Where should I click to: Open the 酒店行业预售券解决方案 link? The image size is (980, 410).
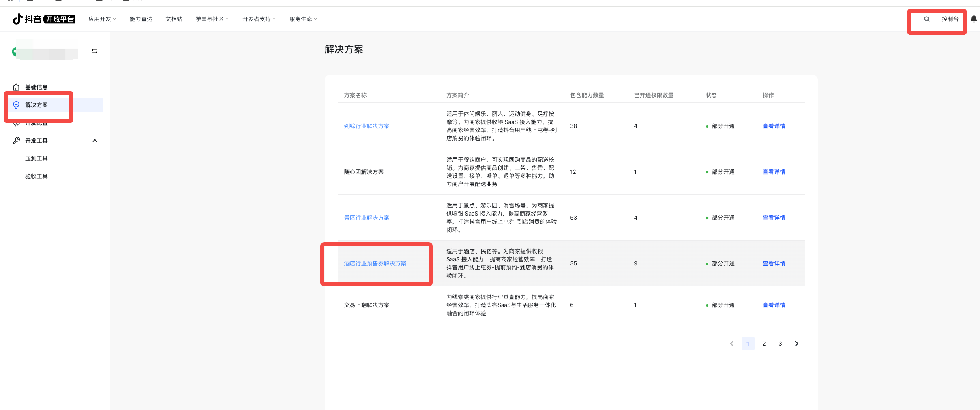click(x=375, y=263)
